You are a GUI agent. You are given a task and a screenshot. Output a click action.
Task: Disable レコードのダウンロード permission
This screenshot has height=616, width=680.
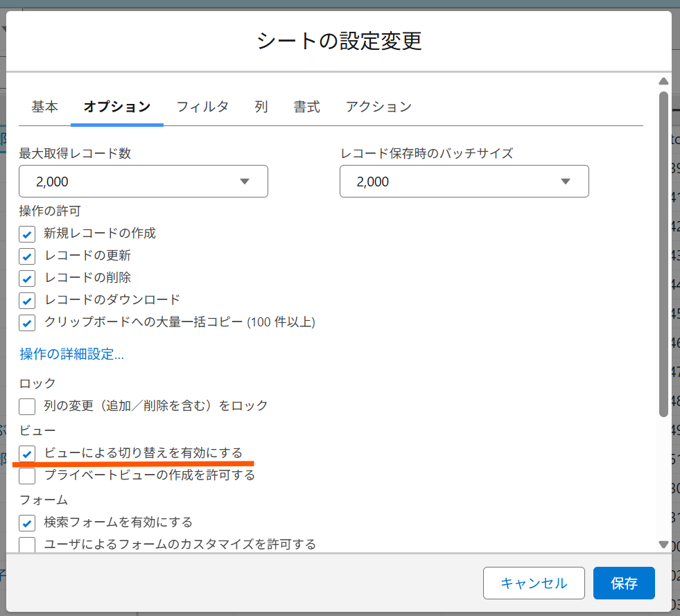27,301
